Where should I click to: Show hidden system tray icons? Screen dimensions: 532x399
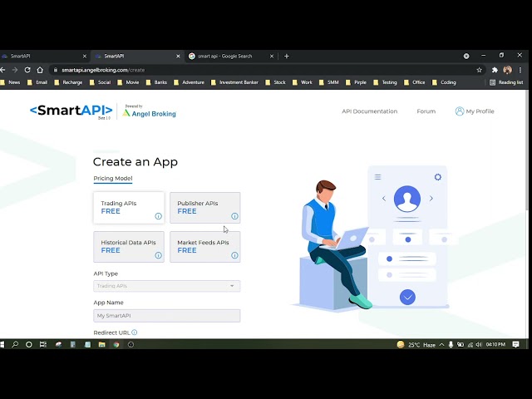click(441, 344)
